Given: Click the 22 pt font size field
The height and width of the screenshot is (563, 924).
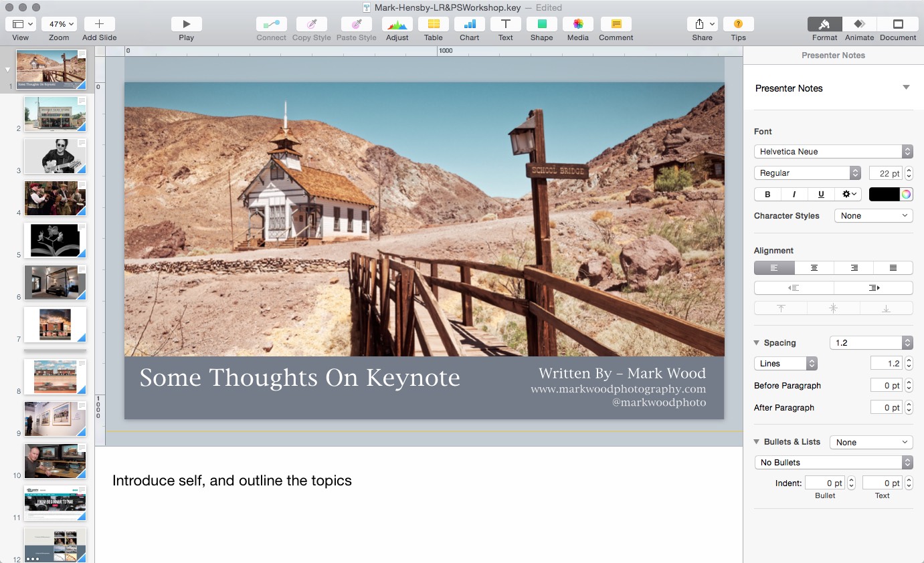Looking at the screenshot, I should pyautogui.click(x=886, y=173).
